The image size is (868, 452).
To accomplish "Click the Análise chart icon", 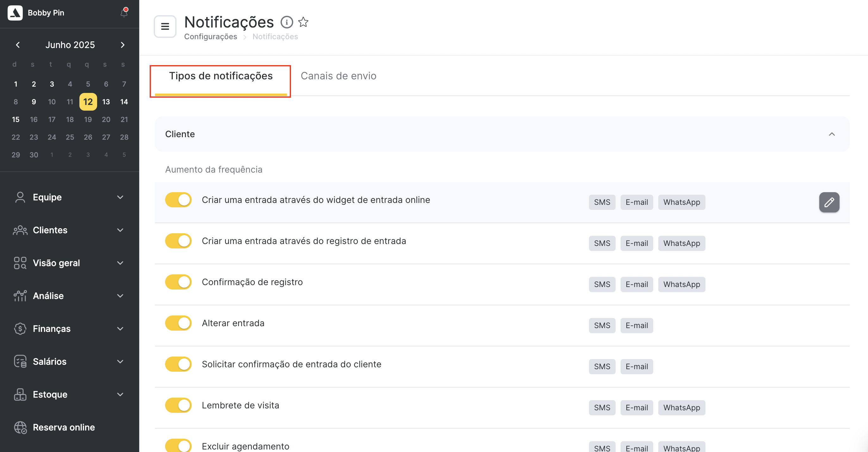I will pos(20,296).
